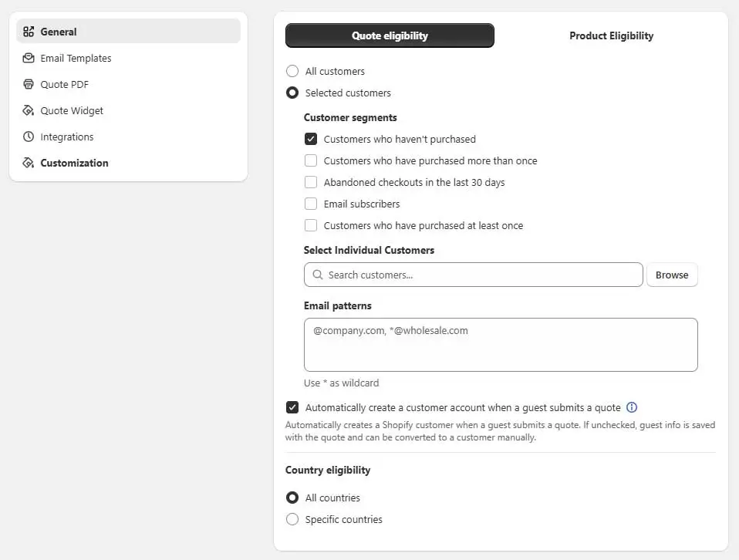Image resolution: width=739 pixels, height=560 pixels.
Task: Open Email Templates via envelope icon
Action: tap(27, 58)
